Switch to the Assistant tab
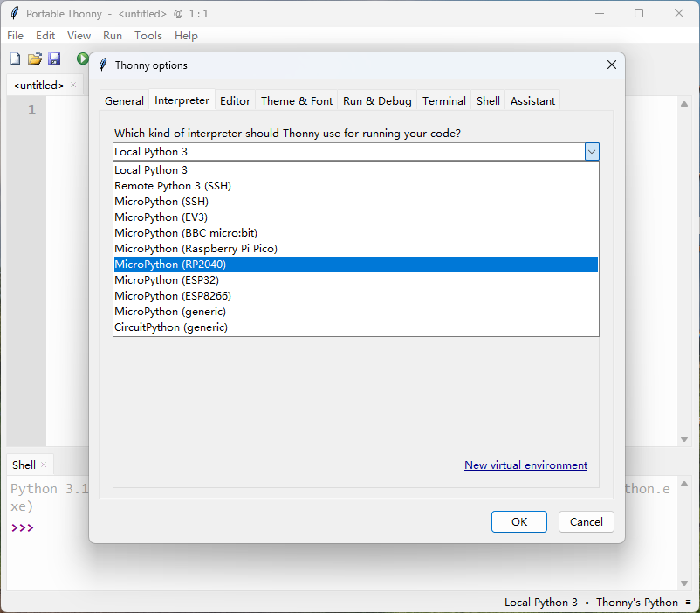 tap(532, 101)
